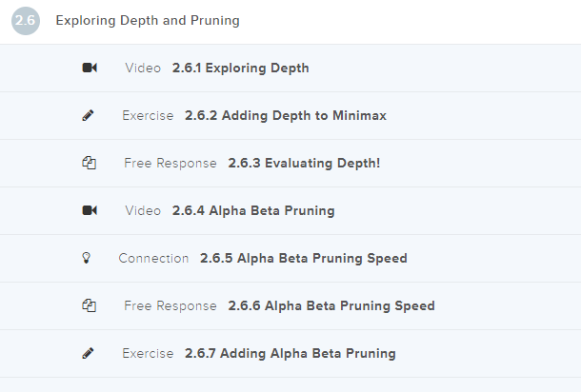The width and height of the screenshot is (581, 392).
Task: Open 2.6.6 Alpha Beta Pruning Speed response
Action: 331,306
